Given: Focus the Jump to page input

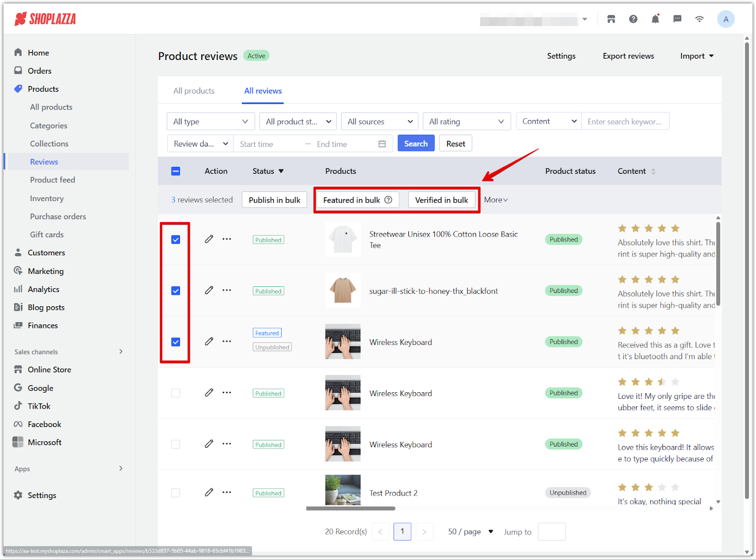Looking at the screenshot, I should 552,532.
